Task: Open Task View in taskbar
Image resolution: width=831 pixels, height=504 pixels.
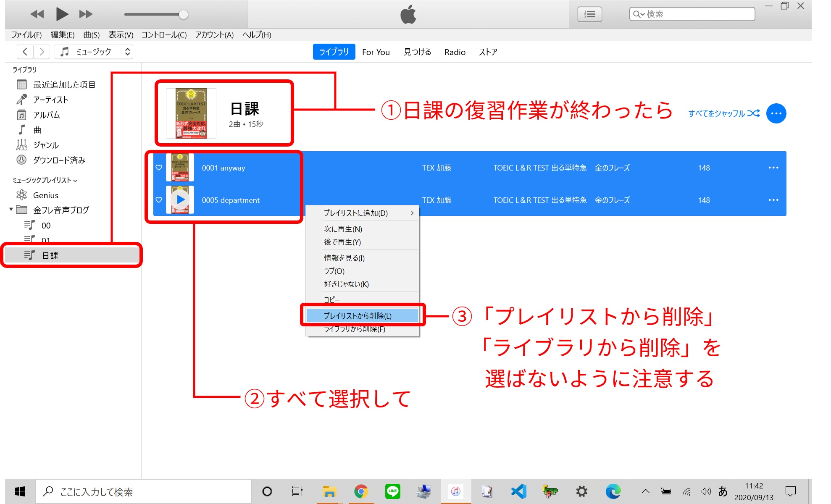Action: 297,491
